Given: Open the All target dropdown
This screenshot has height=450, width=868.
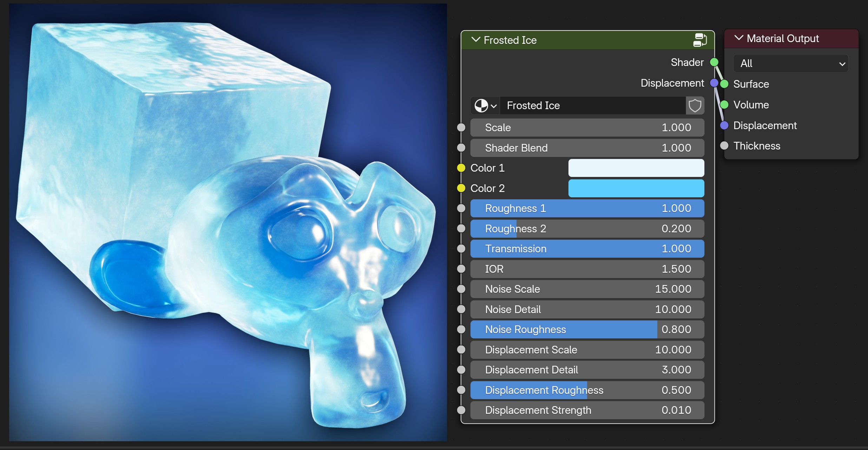Looking at the screenshot, I should [791, 64].
